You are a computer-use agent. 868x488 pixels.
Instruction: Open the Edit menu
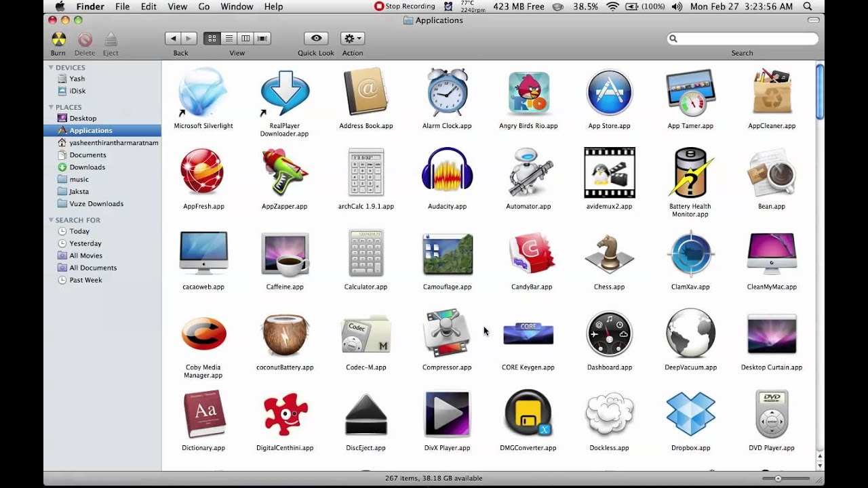click(149, 6)
